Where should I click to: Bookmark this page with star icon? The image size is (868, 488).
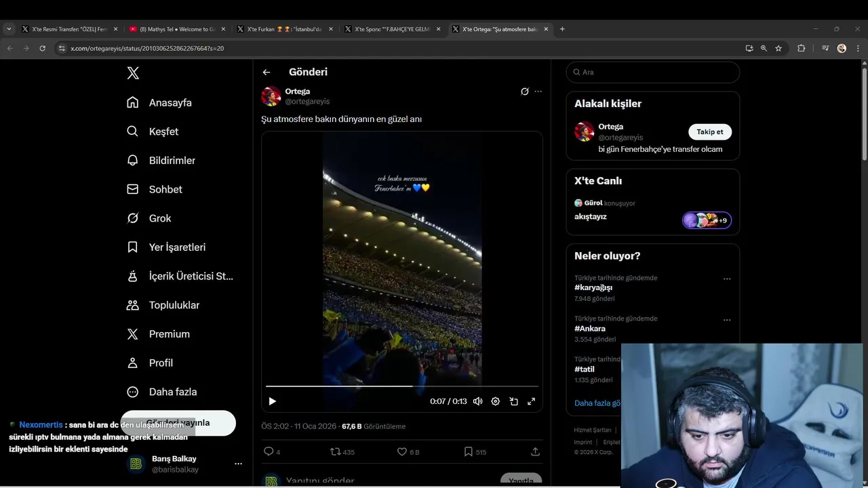tap(778, 48)
